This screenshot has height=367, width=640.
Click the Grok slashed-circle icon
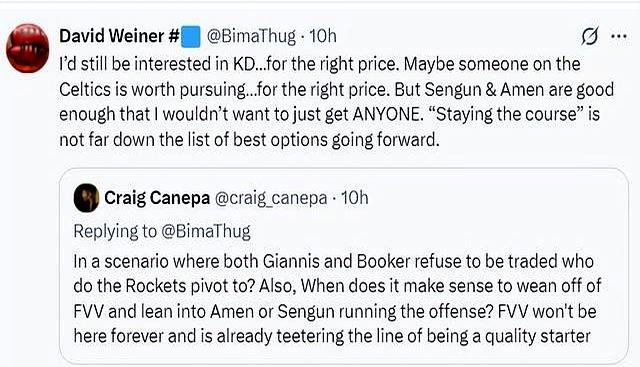[590, 37]
